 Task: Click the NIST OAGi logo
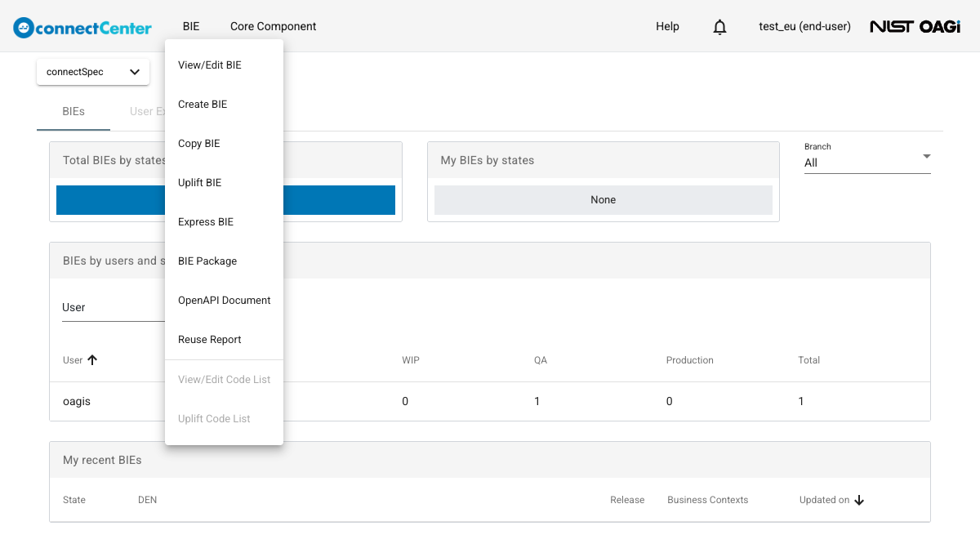pos(915,27)
